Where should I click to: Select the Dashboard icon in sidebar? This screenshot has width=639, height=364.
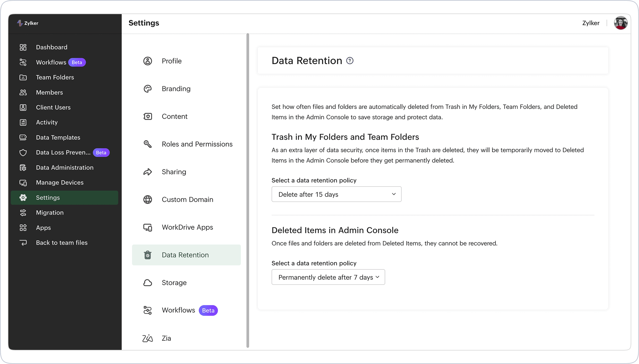pyautogui.click(x=23, y=47)
